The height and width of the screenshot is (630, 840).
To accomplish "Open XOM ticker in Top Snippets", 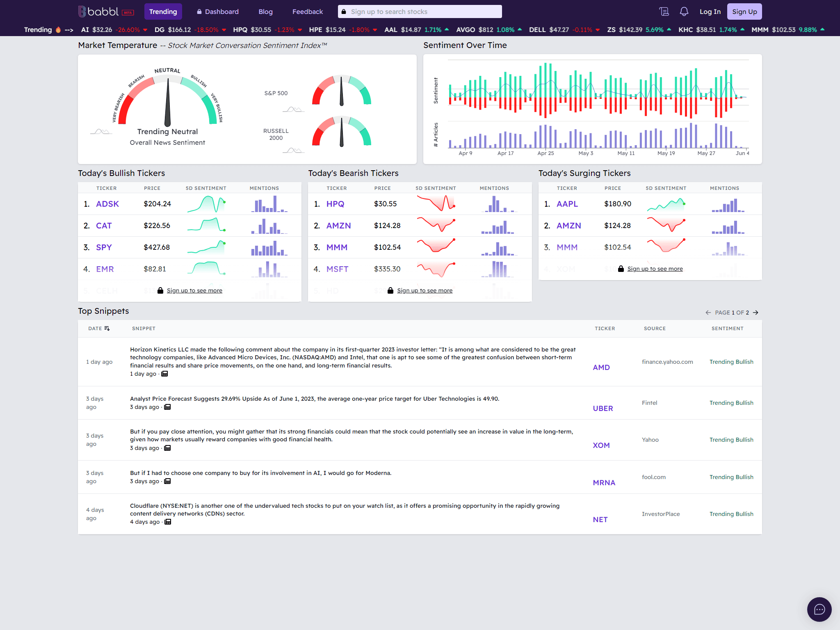I will click(601, 445).
